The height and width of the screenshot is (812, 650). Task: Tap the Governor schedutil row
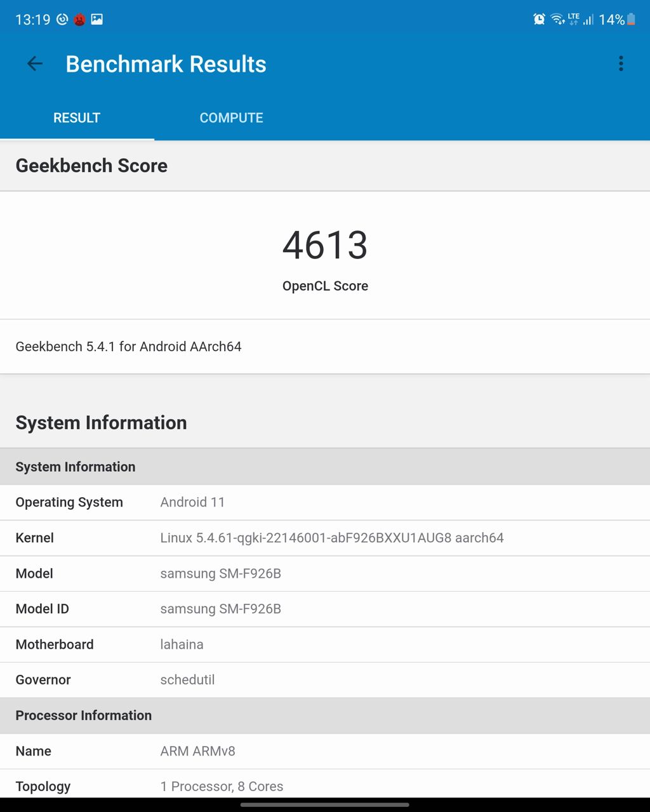coord(325,680)
